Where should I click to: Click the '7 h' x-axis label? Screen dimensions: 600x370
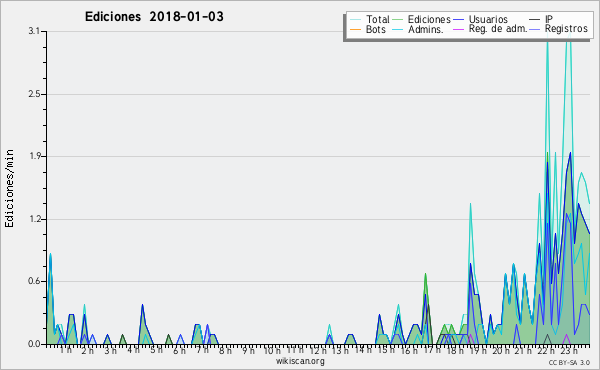click(202, 350)
